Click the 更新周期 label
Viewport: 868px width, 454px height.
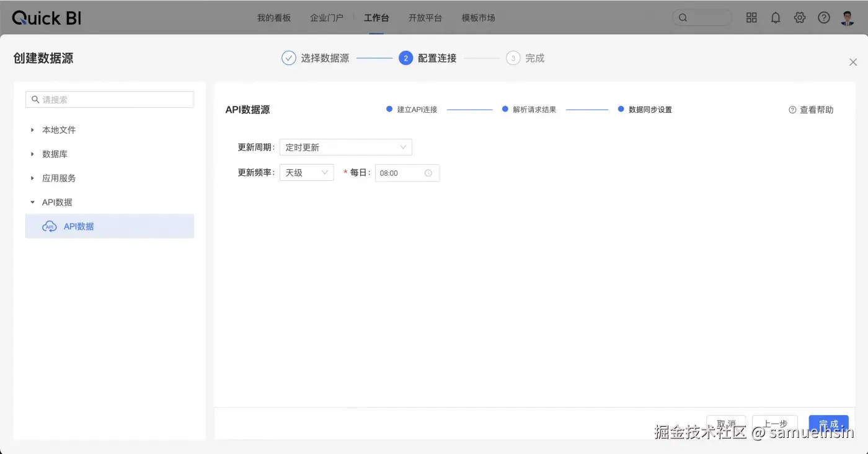[x=256, y=147]
